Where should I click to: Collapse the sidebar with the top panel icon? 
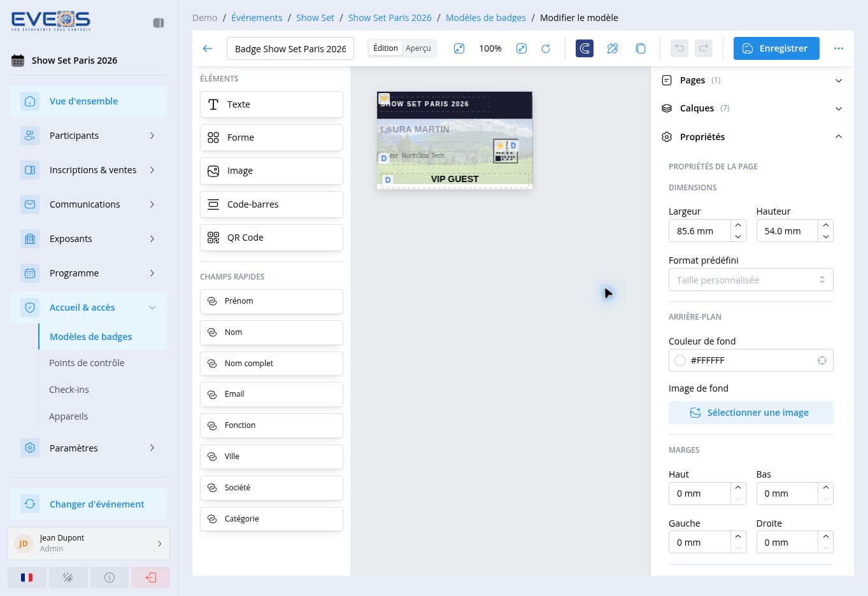[159, 23]
